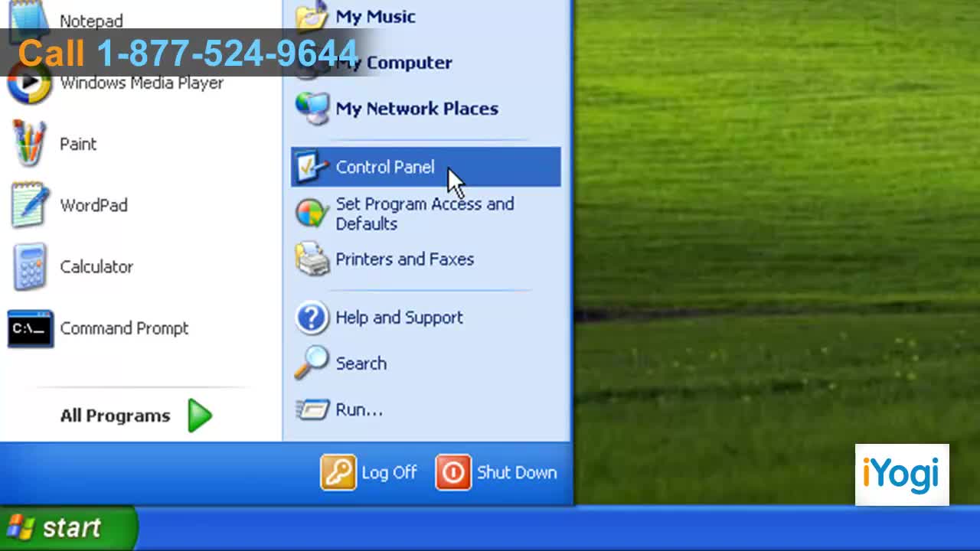Click the My Music folder icon
Image resolution: width=980 pixels, height=551 pixels.
coord(312,16)
